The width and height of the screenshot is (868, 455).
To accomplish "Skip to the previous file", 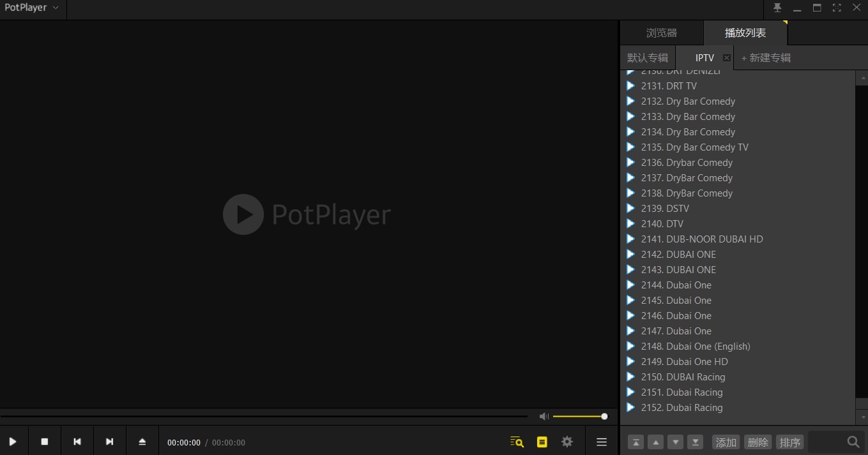I will click(77, 441).
